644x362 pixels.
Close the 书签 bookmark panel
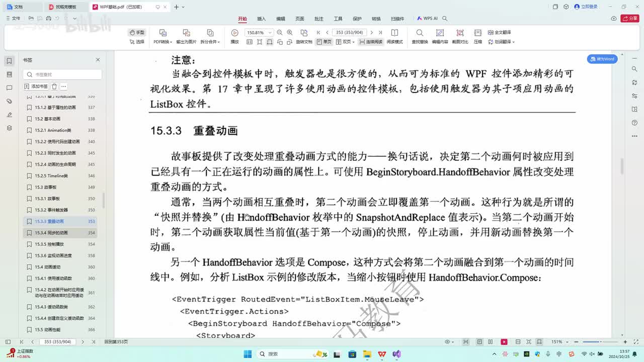click(98, 60)
